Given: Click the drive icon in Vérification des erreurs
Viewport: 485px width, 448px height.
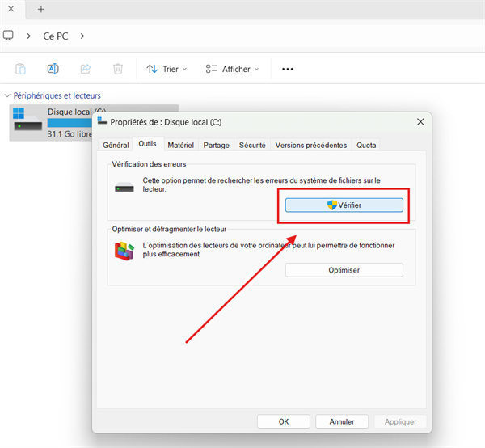Looking at the screenshot, I should (124, 187).
